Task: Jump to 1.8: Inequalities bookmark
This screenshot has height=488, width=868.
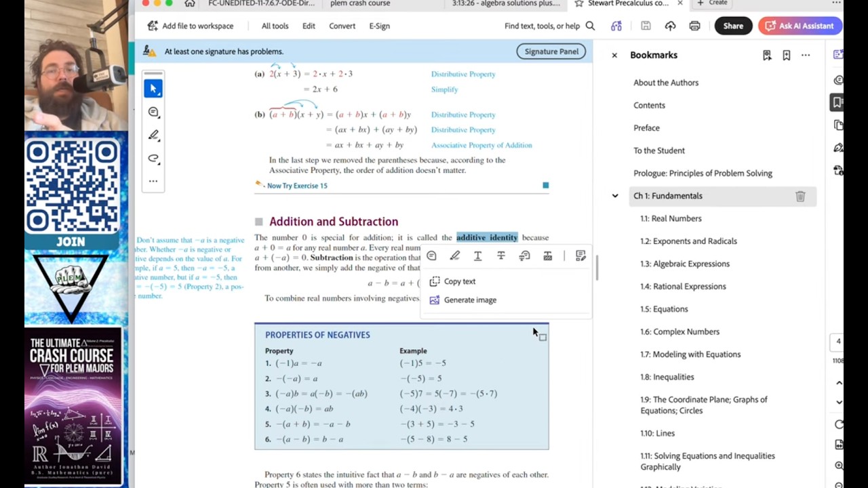Action: pos(667,377)
